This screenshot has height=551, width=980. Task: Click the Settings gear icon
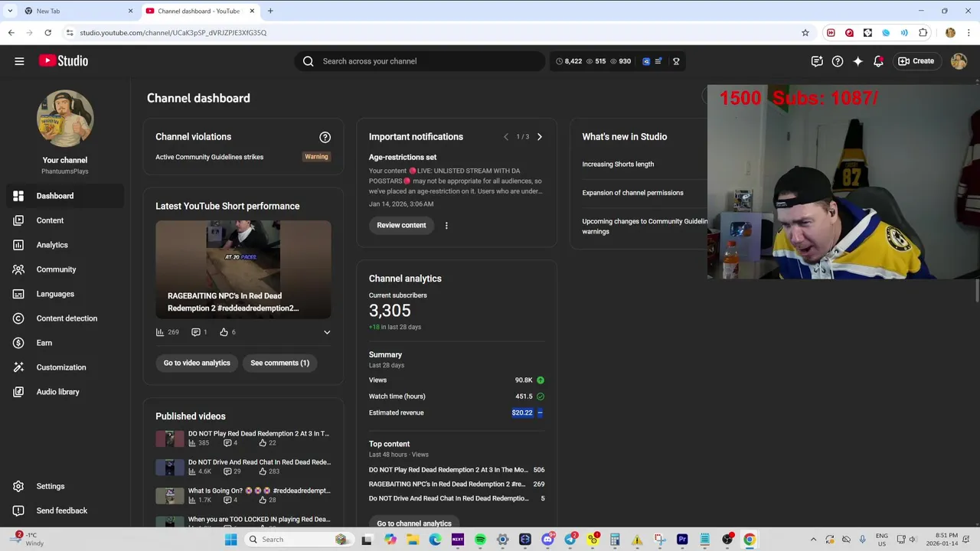(x=18, y=486)
